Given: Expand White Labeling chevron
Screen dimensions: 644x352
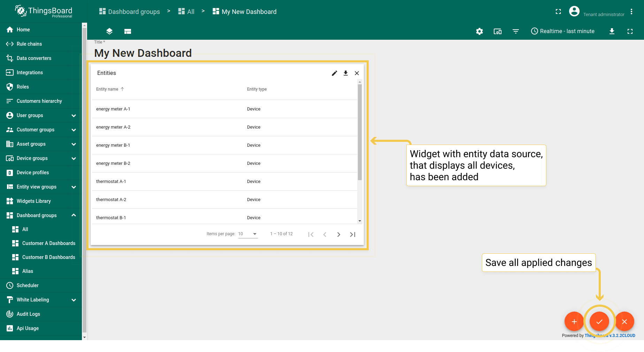Looking at the screenshot, I should [x=74, y=300].
